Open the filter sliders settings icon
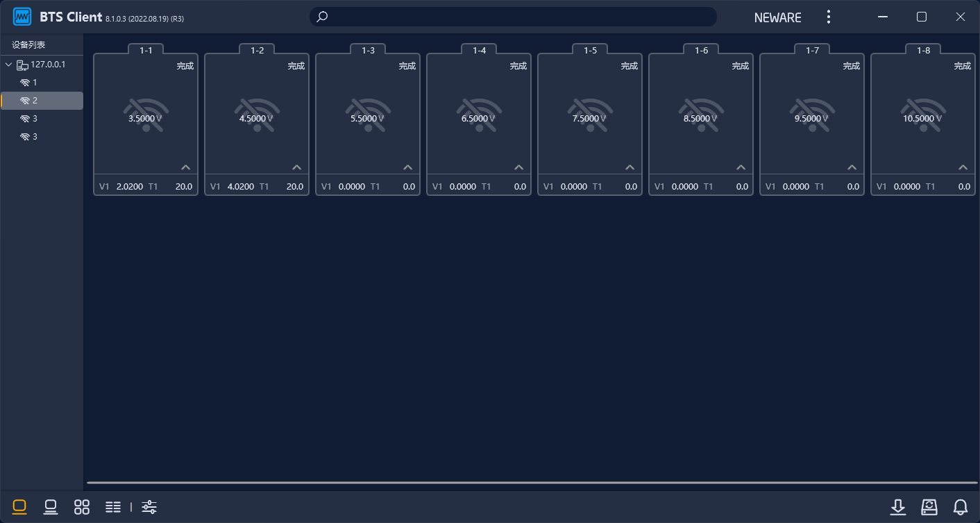 pos(149,507)
